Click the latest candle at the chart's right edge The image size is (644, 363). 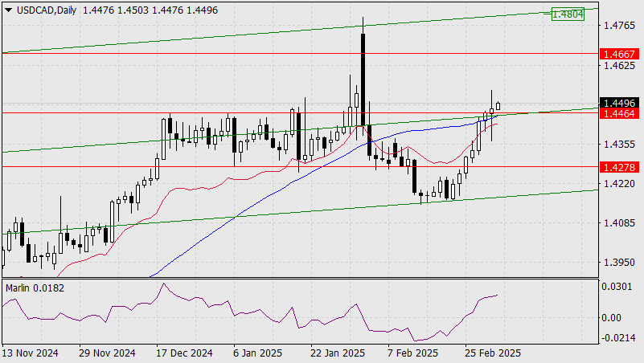[498, 106]
